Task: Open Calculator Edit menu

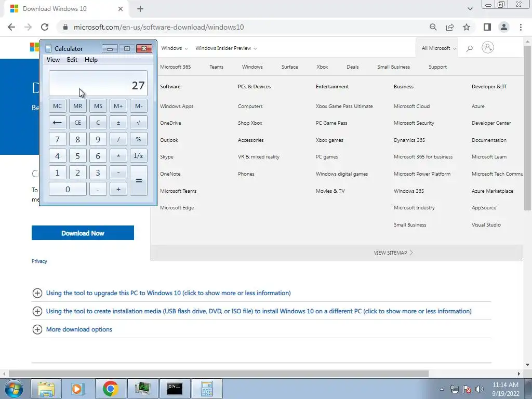Action: [x=72, y=60]
